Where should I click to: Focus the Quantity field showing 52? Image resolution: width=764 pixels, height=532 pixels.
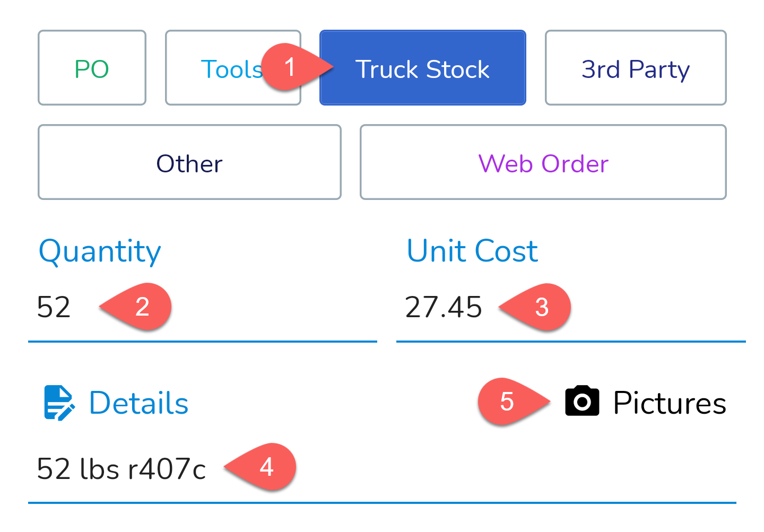coord(203,308)
